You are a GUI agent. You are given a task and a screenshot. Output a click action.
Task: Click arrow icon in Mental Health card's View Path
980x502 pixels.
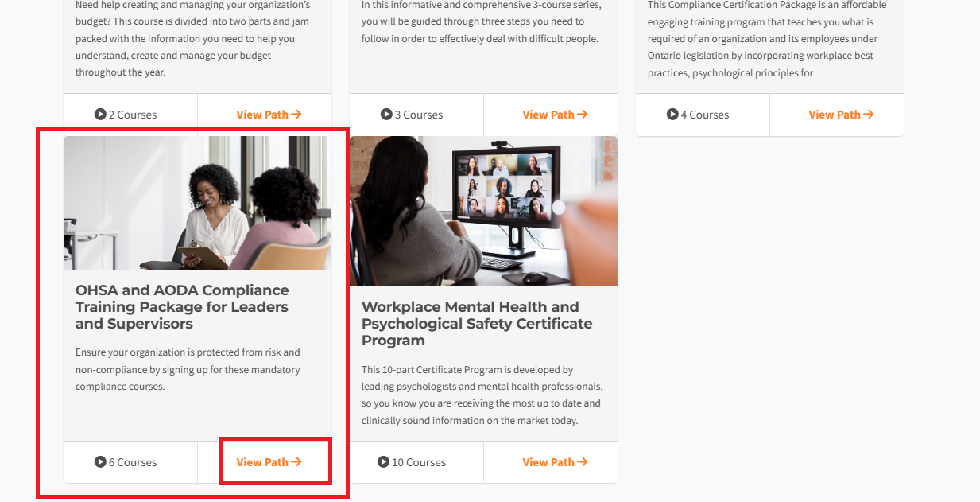coord(583,462)
